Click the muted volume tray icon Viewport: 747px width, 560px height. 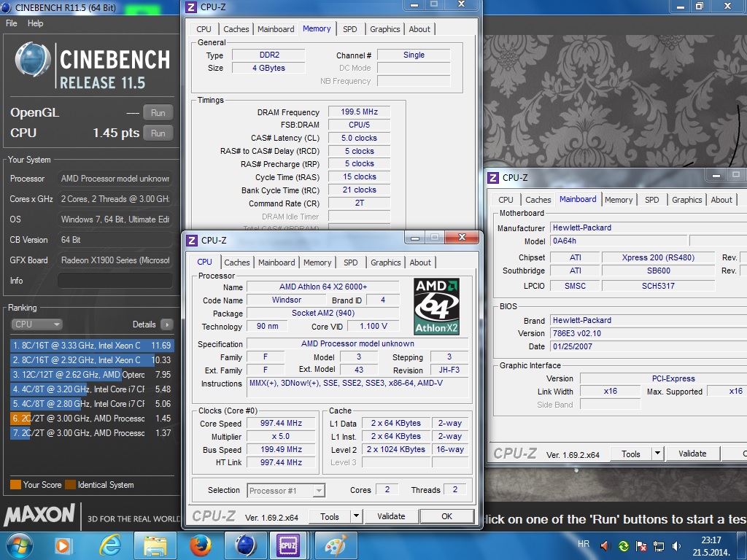(x=605, y=545)
